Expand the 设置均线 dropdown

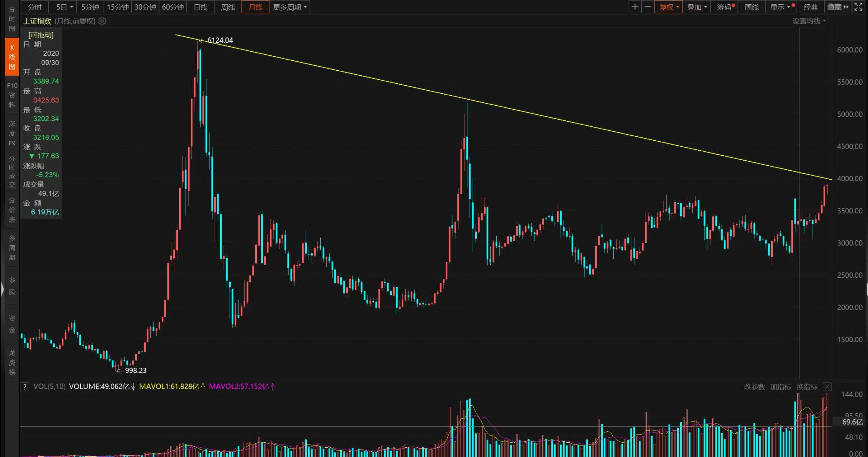pyautogui.click(x=809, y=21)
